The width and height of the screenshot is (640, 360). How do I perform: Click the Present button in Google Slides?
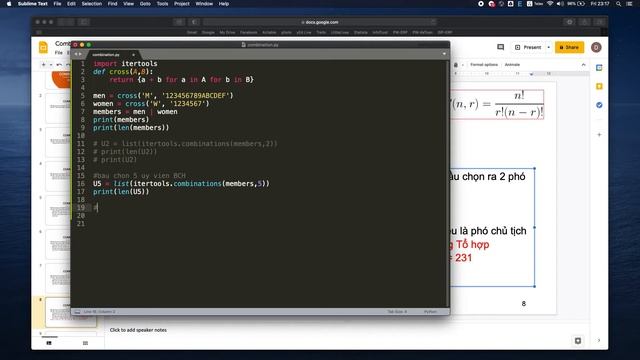click(x=528, y=47)
